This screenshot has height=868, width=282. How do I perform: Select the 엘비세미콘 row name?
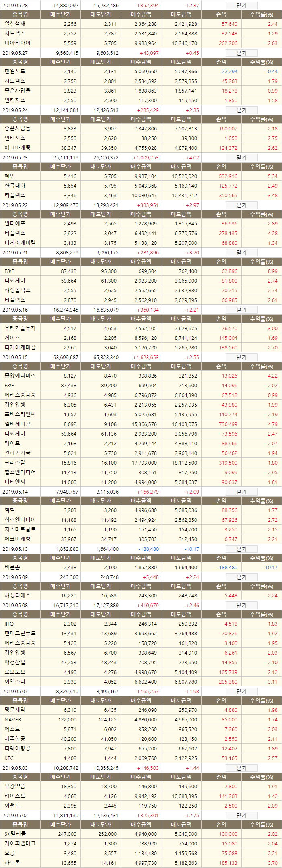tap(17, 424)
